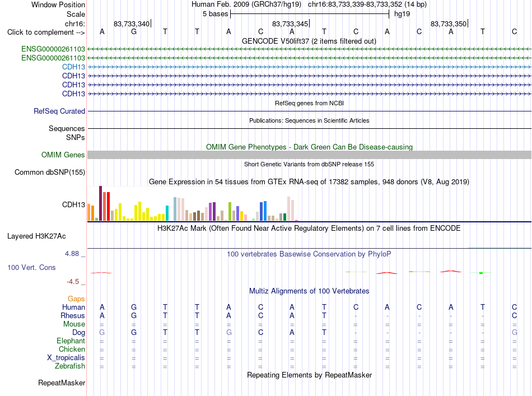Open the RefSeq Curated track settings

[x=59, y=111]
